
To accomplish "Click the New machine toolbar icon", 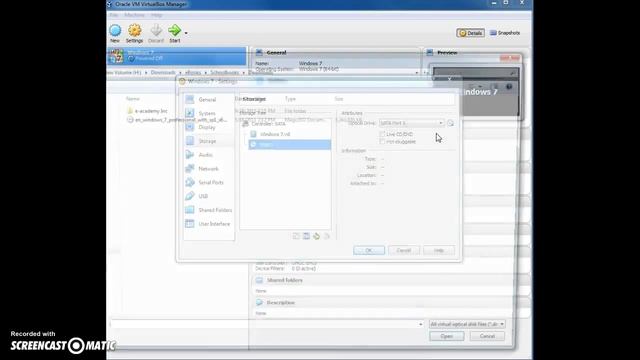I will pos(115,33).
